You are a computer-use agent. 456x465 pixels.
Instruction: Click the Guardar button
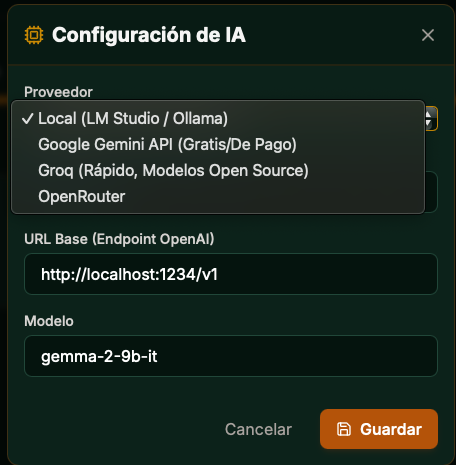(379, 429)
